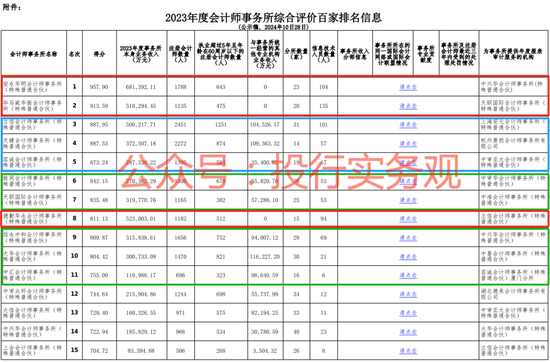Screen dimensions: 550x362
Task: Select score value 887.95
Action: pos(99,125)
